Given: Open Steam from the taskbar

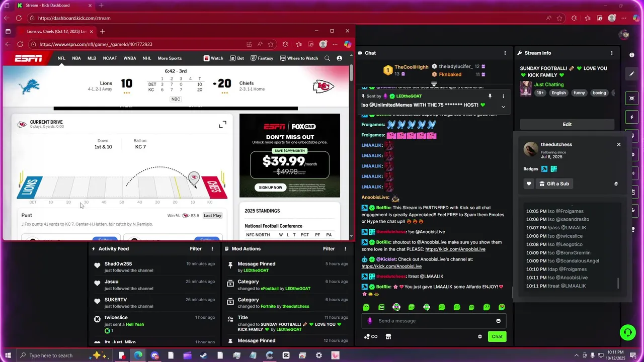Looking at the screenshot, I should (x=204, y=355).
